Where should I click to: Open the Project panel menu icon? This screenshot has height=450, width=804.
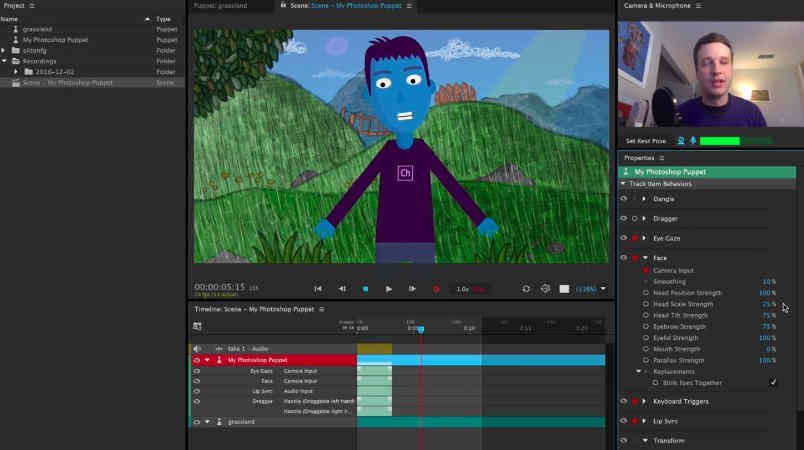tap(32, 6)
